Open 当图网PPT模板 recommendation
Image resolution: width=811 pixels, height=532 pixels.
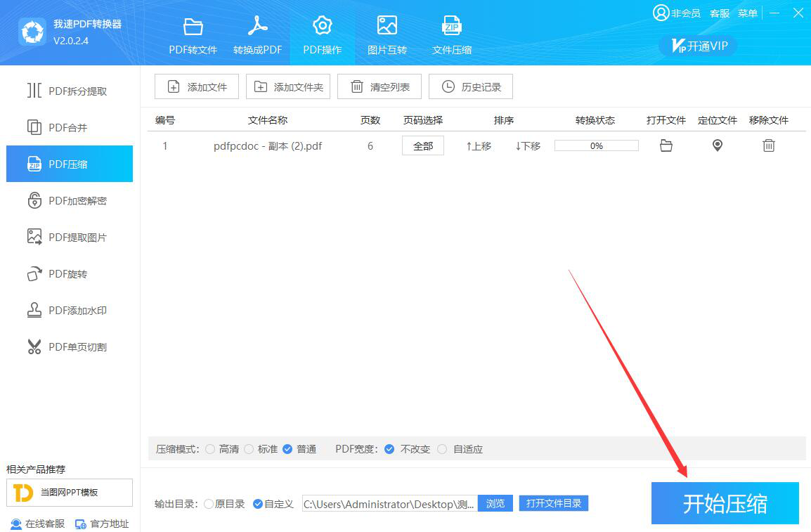[70, 492]
